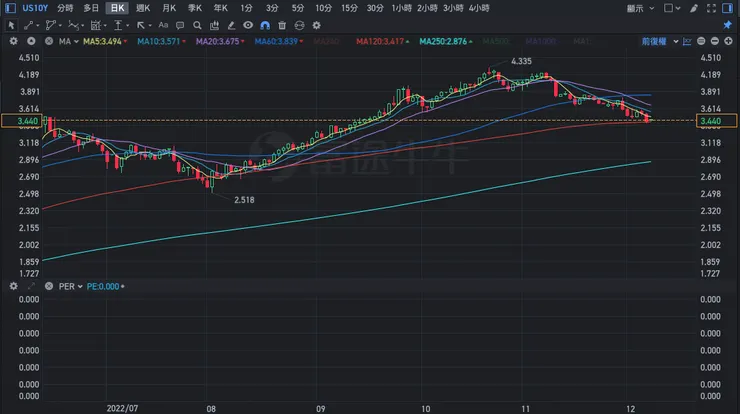This screenshot has width=740, height=414.
Task: Click the 2.518 low price label
Action: tap(244, 200)
